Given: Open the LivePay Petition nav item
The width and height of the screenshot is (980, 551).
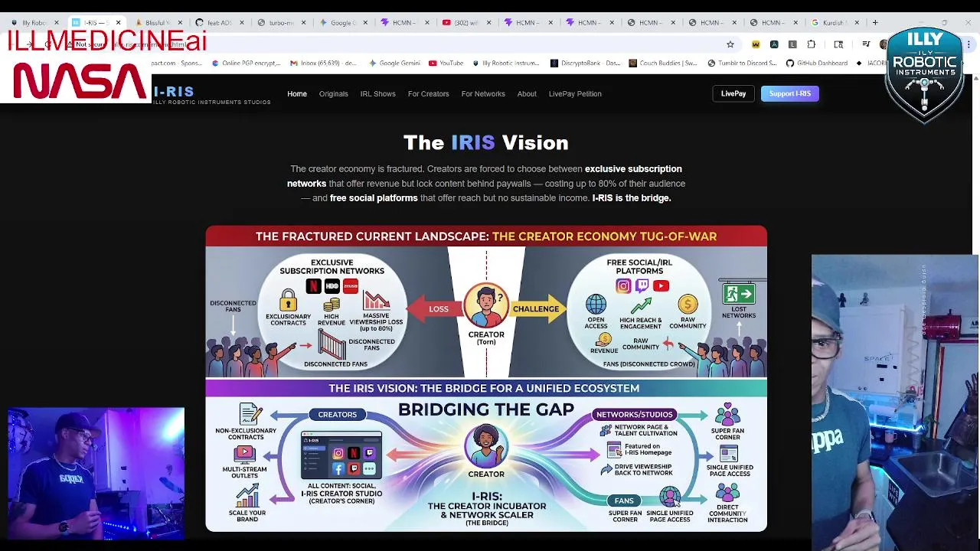Looking at the screenshot, I should pos(575,94).
